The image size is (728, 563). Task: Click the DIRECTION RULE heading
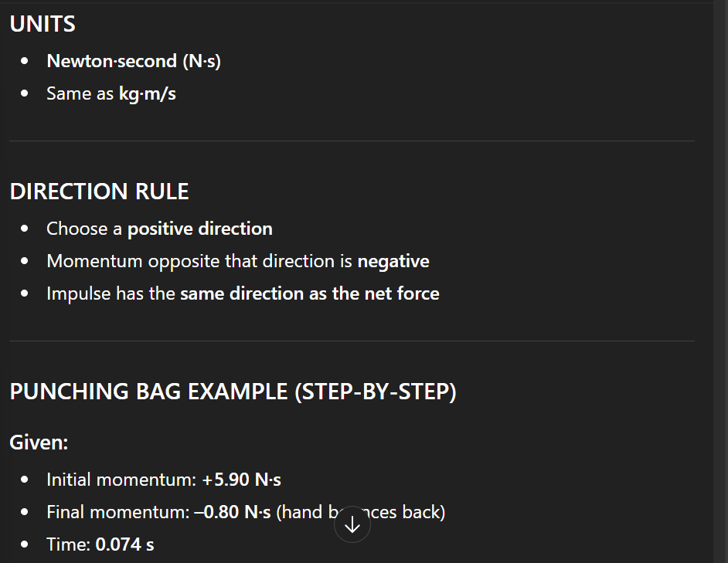point(99,192)
